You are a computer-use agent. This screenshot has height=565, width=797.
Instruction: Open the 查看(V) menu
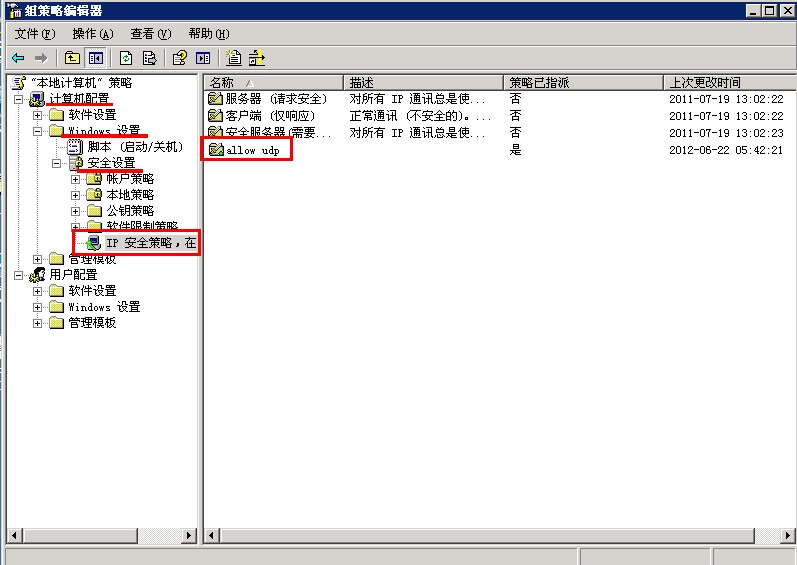pos(150,34)
